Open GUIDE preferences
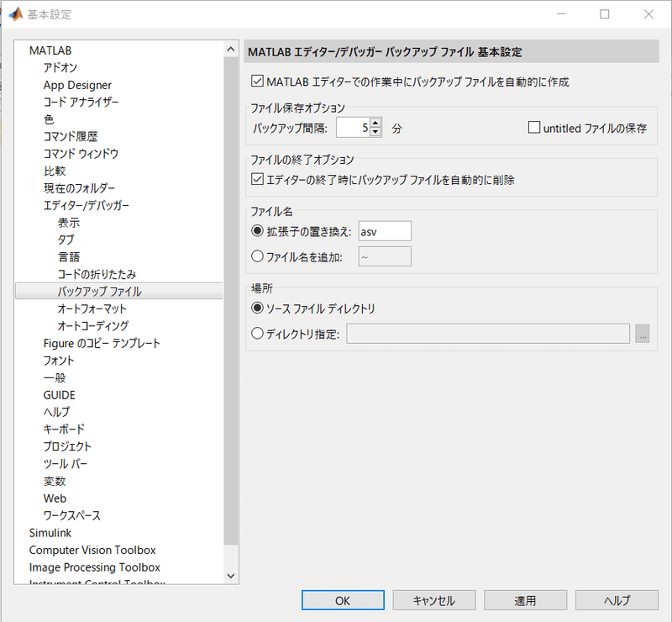 point(59,395)
